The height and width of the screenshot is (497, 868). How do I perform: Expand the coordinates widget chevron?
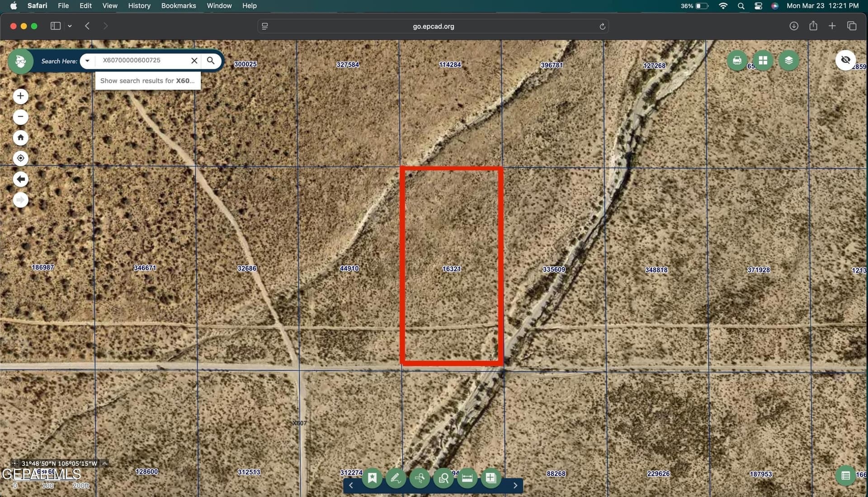104,463
